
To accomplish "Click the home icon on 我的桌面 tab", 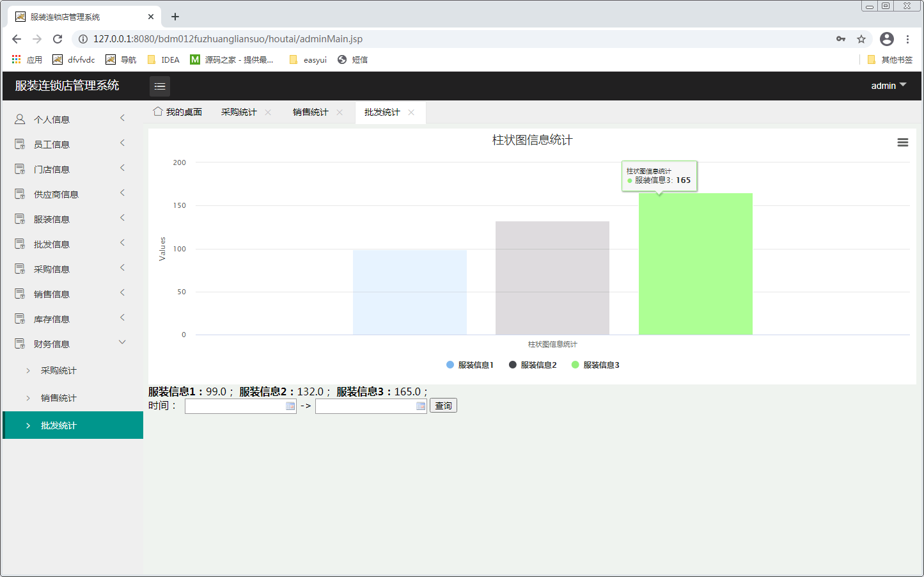I will point(158,111).
